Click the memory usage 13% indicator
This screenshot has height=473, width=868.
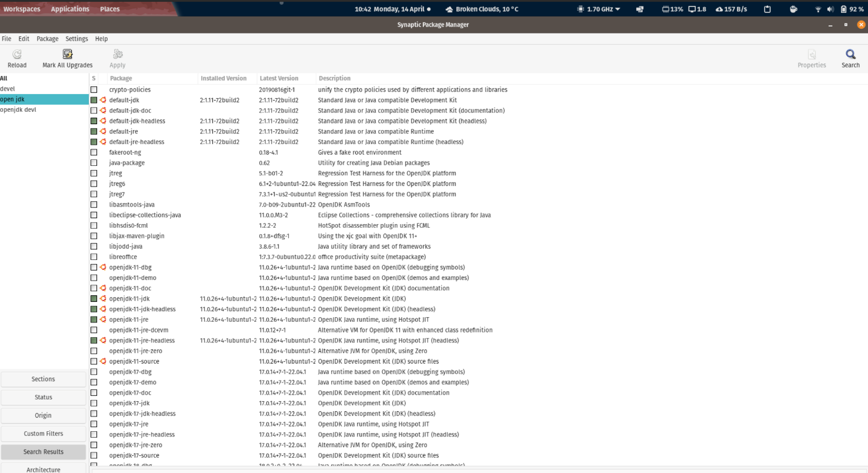(x=673, y=9)
